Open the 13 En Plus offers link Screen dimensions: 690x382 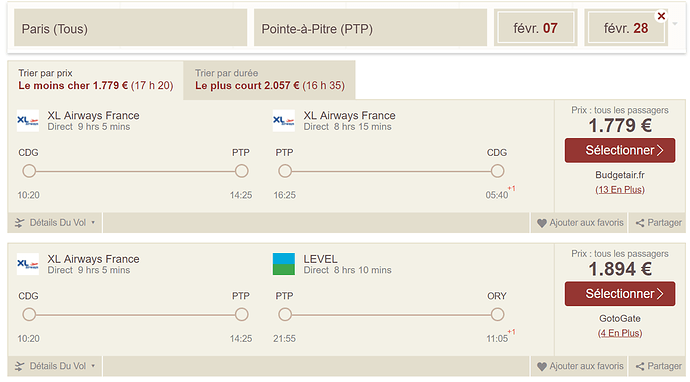(620, 190)
